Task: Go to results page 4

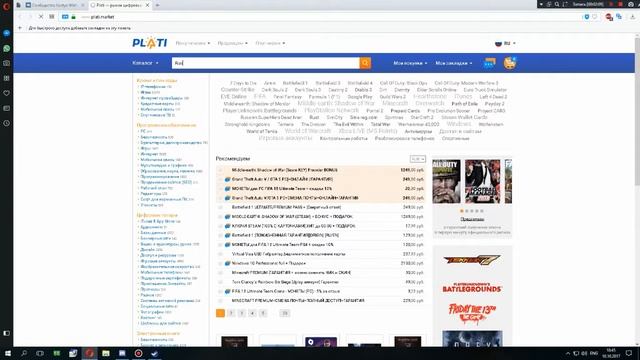Action: pos(252,313)
